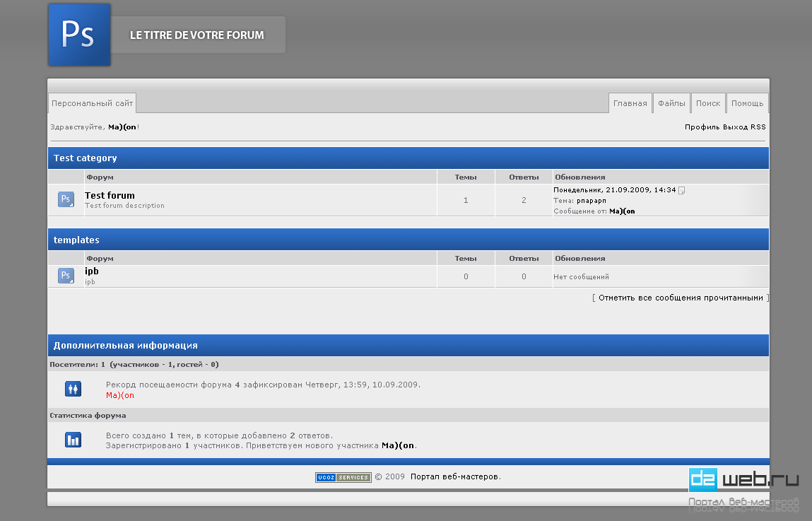Click the Ps icon beside ipb forum
This screenshot has height=521, width=812.
(66, 276)
